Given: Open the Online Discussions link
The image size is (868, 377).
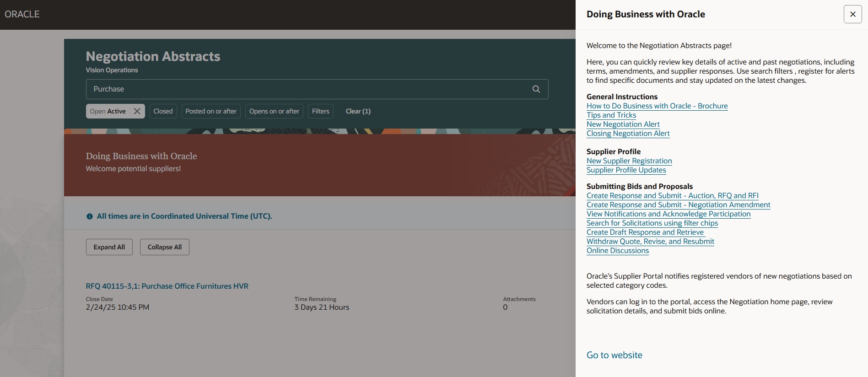Looking at the screenshot, I should pyautogui.click(x=618, y=250).
